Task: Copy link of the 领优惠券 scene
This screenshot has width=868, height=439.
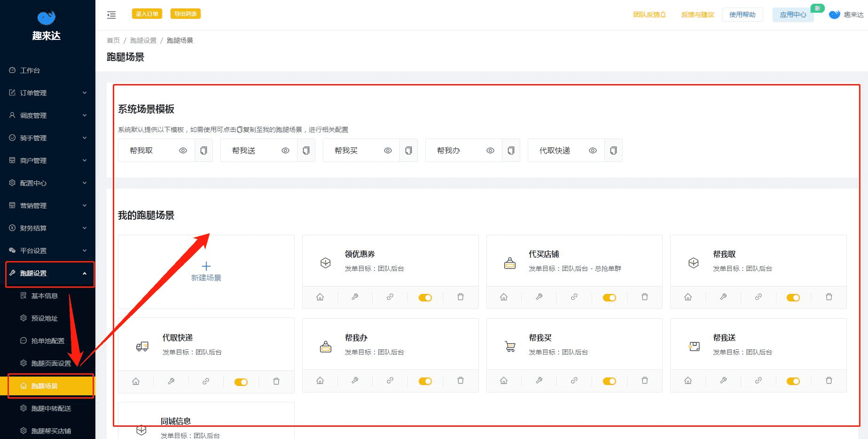Action: [x=390, y=297]
